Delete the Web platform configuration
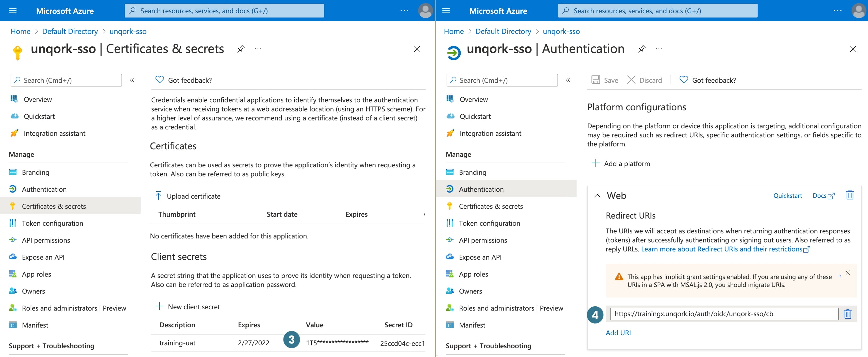The width and height of the screenshot is (868, 357). click(850, 195)
